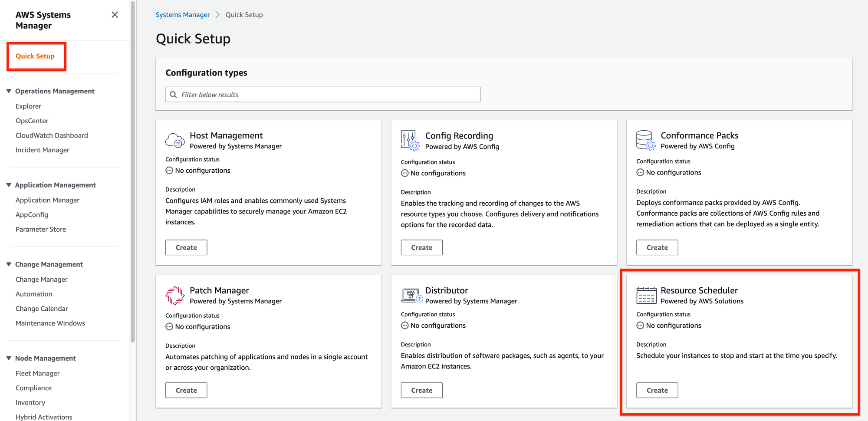
Task: Collapse the Change Management section
Action: (9, 264)
